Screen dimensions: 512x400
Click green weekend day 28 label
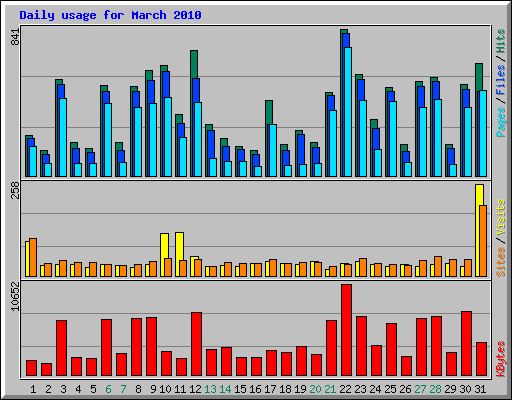(x=435, y=389)
